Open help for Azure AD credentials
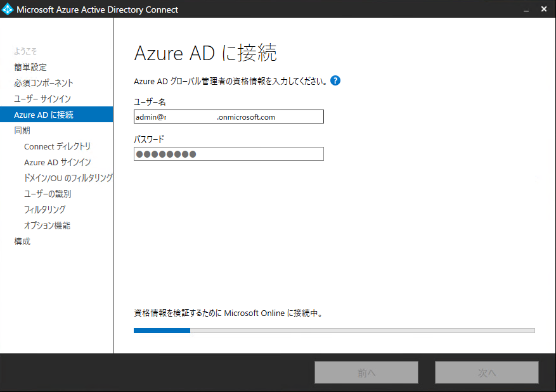This screenshot has width=556, height=392. [x=335, y=80]
